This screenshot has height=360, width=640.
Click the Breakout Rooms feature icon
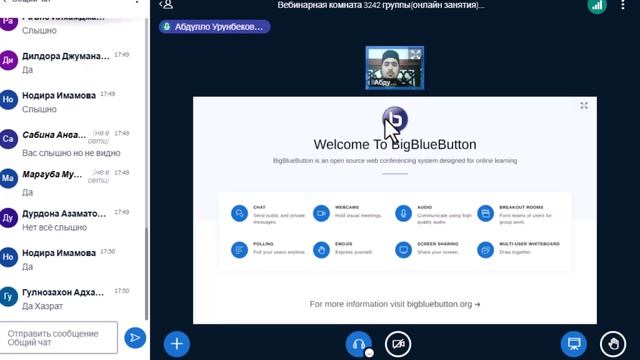point(485,213)
